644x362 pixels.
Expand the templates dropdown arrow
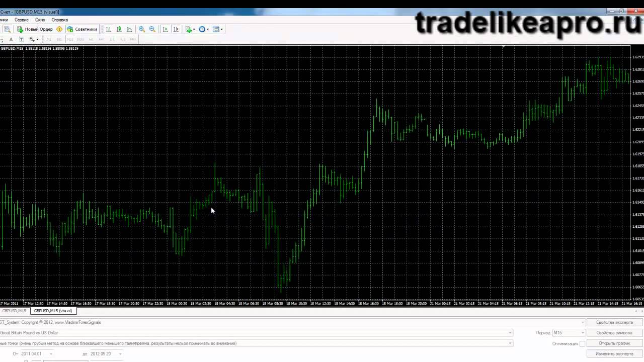click(x=222, y=29)
